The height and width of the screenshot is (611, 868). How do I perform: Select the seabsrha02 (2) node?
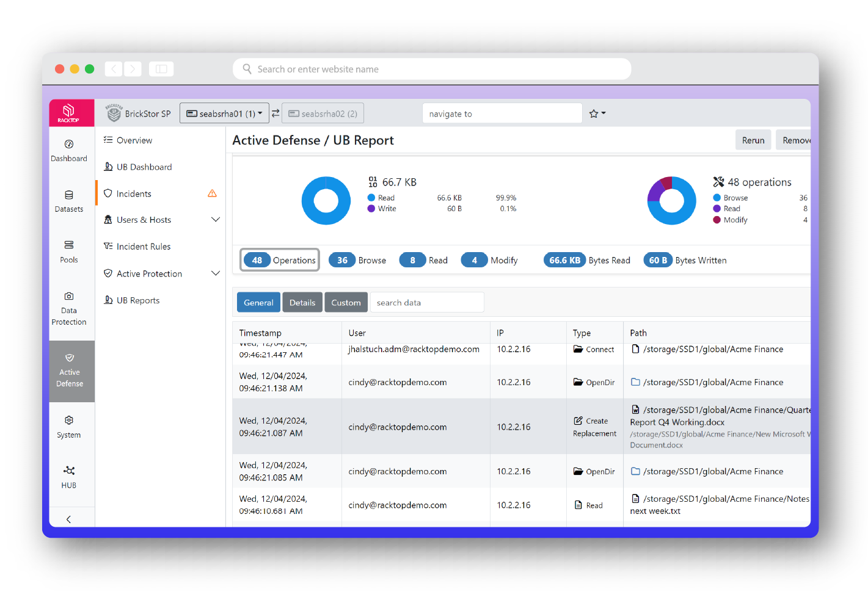coord(323,113)
